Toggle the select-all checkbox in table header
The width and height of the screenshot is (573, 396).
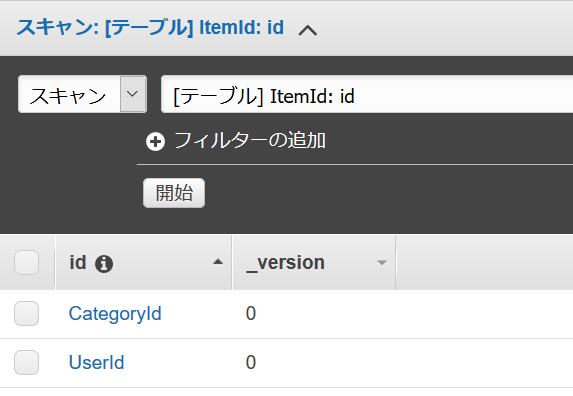click(x=26, y=262)
